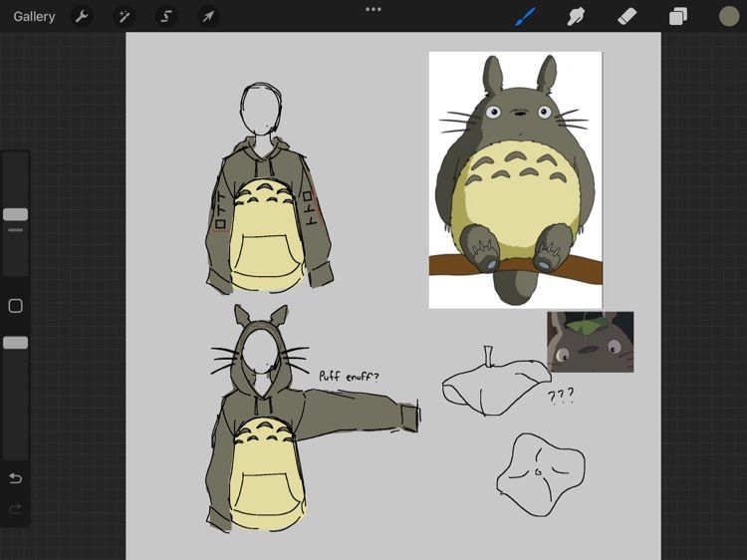747x560 pixels.
Task: Open the Layers panel
Action: coord(678,17)
